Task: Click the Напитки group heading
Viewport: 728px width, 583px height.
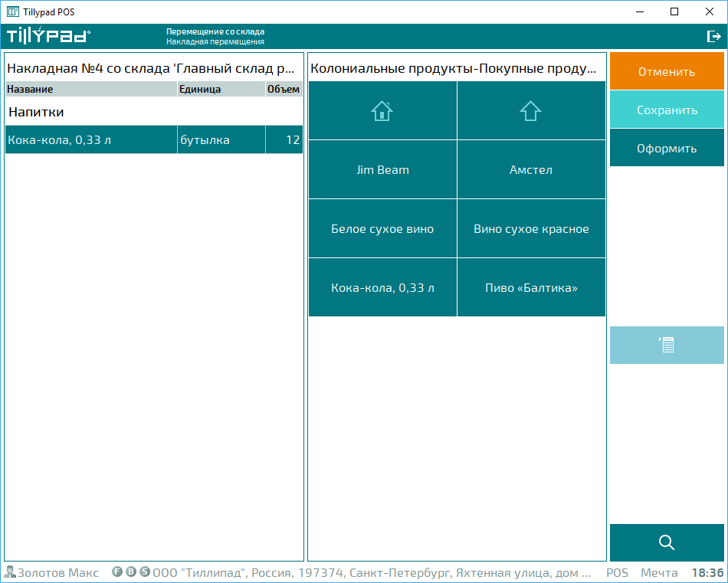Action: [x=36, y=112]
